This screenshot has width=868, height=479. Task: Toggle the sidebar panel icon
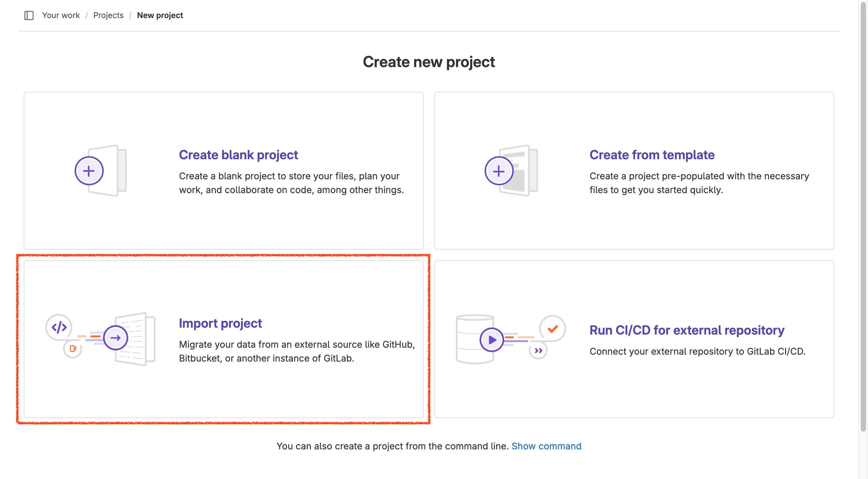click(x=29, y=15)
